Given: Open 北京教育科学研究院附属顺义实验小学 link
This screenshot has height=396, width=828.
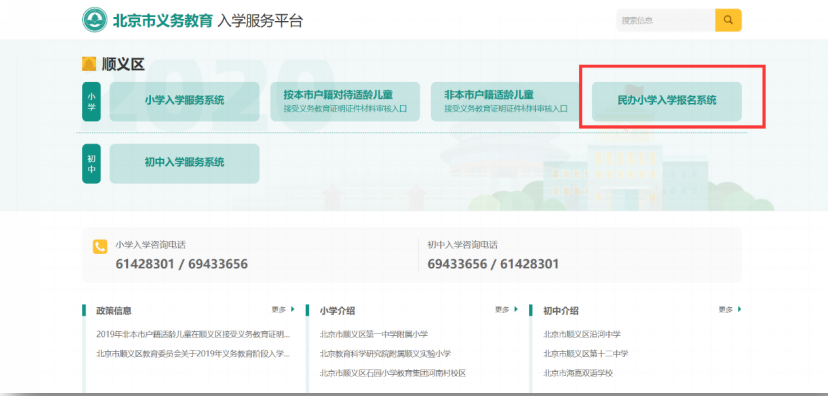Looking at the screenshot, I should 385,353.
